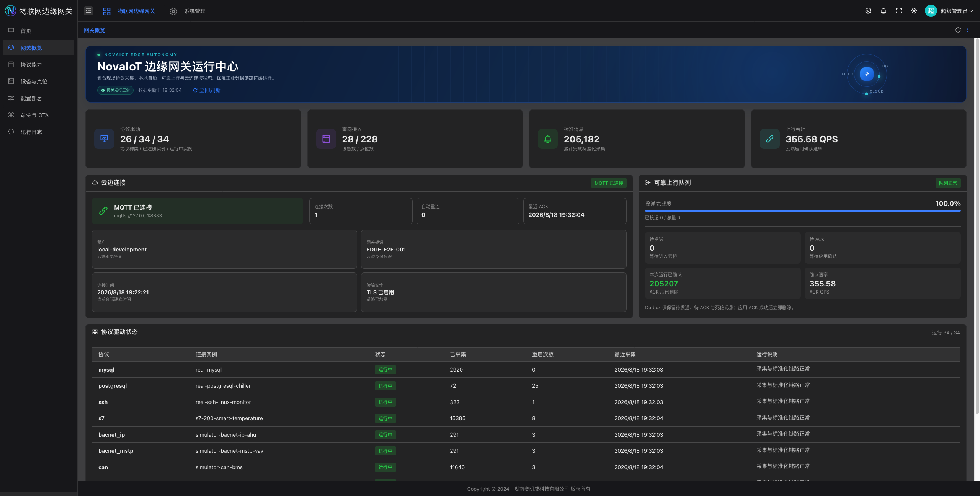Open the 首页 sidebar item
The height and width of the screenshot is (496, 980).
coord(39,31)
